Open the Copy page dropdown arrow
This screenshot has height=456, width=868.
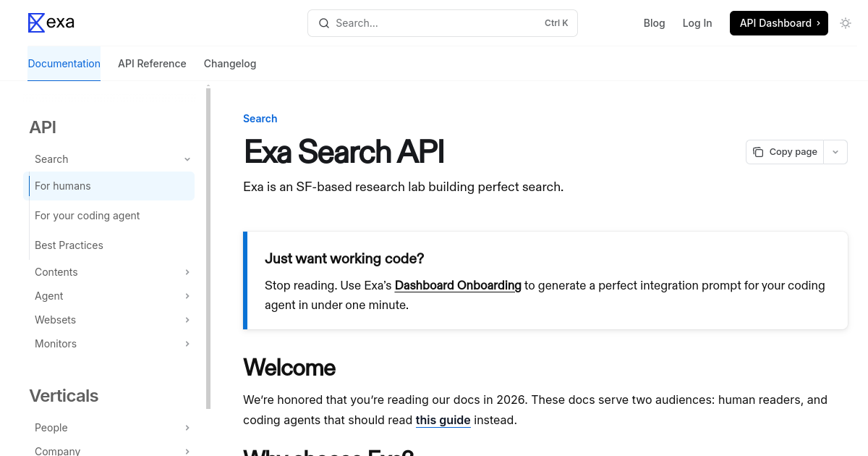[835, 152]
